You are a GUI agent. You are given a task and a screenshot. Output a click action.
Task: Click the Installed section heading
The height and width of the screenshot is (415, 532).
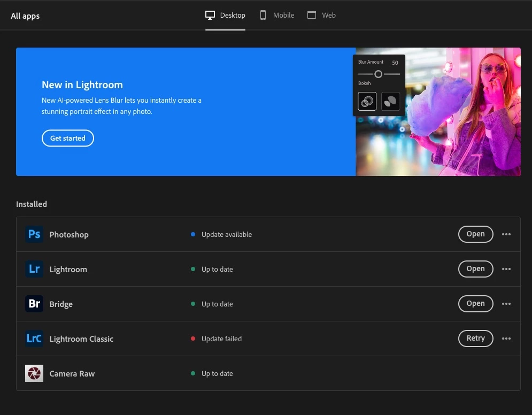point(32,204)
